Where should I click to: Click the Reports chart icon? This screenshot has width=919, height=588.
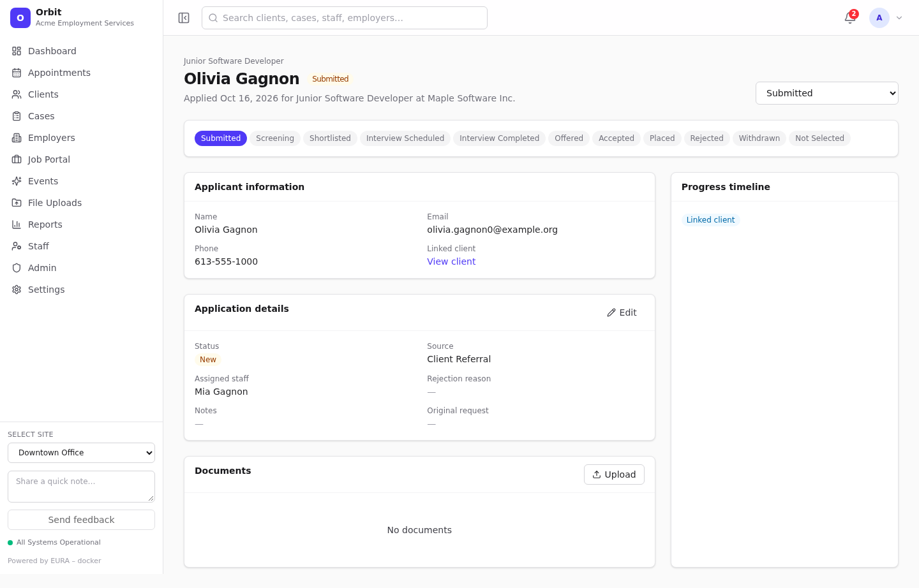(17, 224)
